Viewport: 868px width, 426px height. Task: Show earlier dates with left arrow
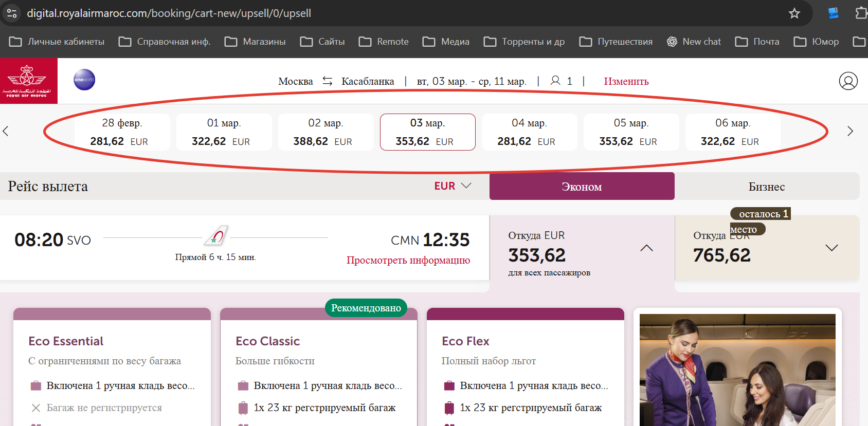[x=6, y=131]
